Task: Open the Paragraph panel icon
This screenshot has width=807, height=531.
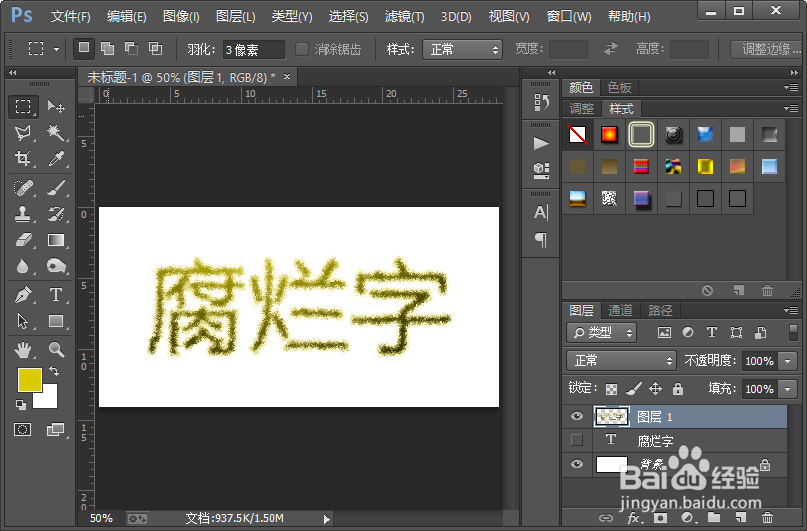Action: [x=541, y=240]
